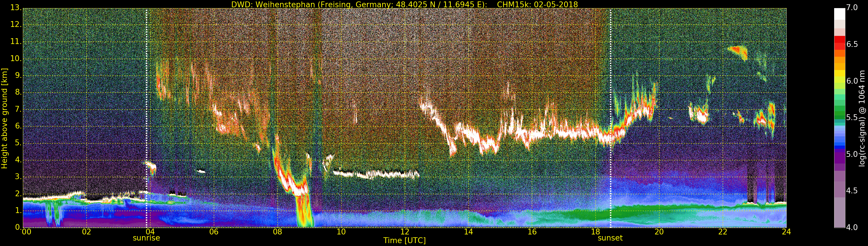The image size is (868, 246).
Task: Click the sunset label below the time axis
Action: [x=610, y=238]
